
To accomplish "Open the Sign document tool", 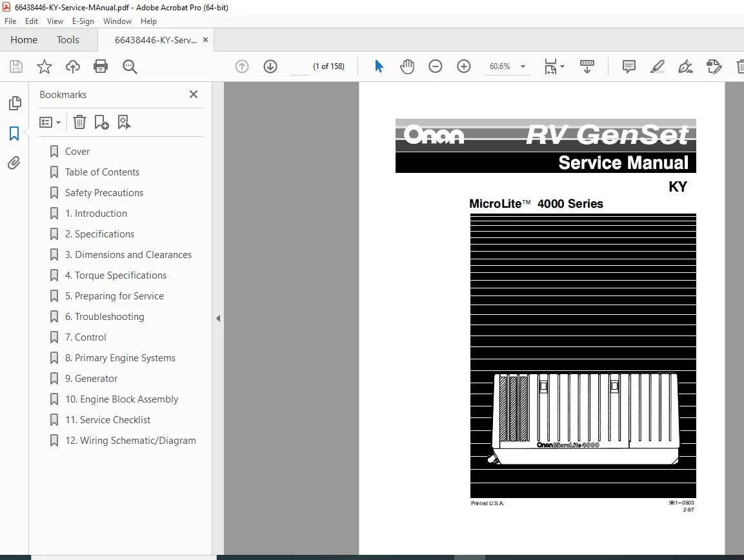I will coord(686,66).
